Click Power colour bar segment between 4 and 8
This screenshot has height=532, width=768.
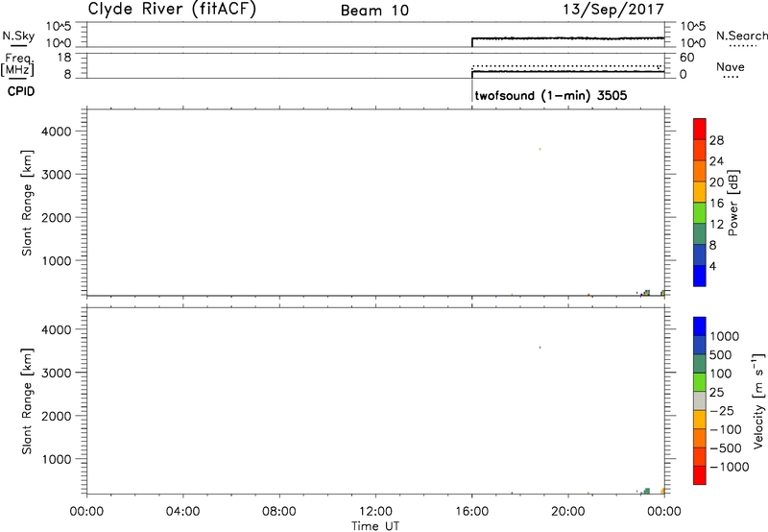coord(700,254)
